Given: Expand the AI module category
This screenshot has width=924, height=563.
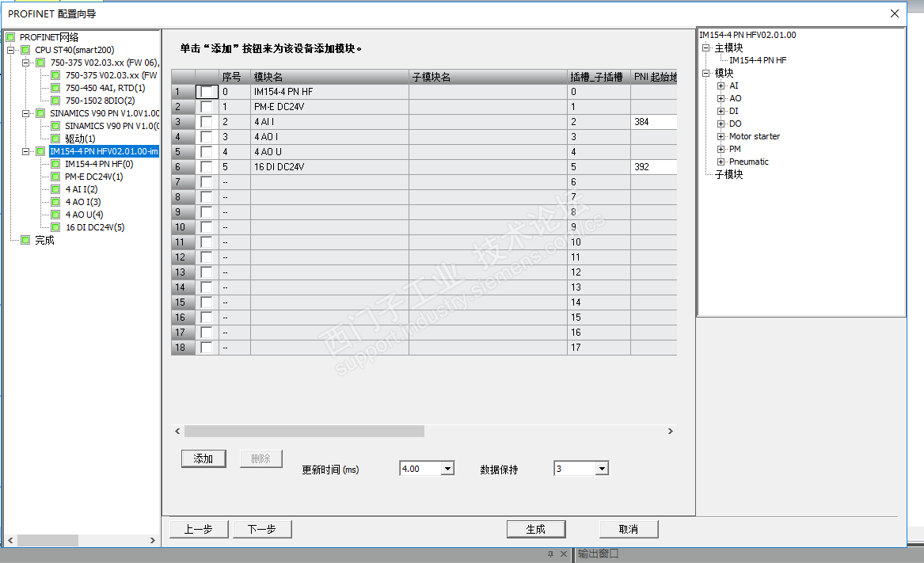Looking at the screenshot, I should pyautogui.click(x=721, y=86).
